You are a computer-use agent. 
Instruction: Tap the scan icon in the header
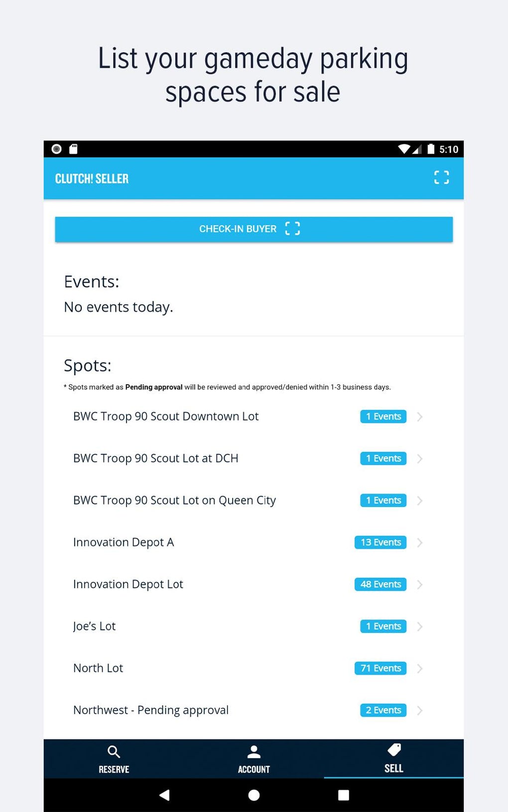point(441,178)
